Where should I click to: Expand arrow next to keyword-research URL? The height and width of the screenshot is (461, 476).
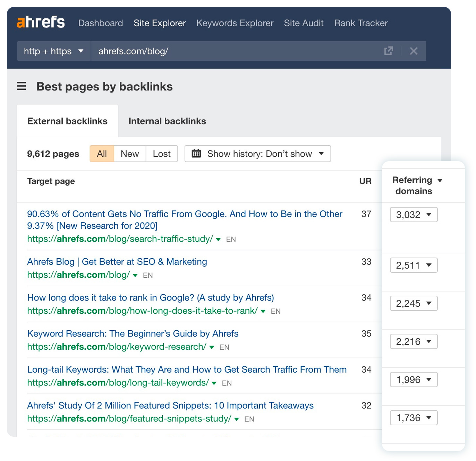coord(212,347)
